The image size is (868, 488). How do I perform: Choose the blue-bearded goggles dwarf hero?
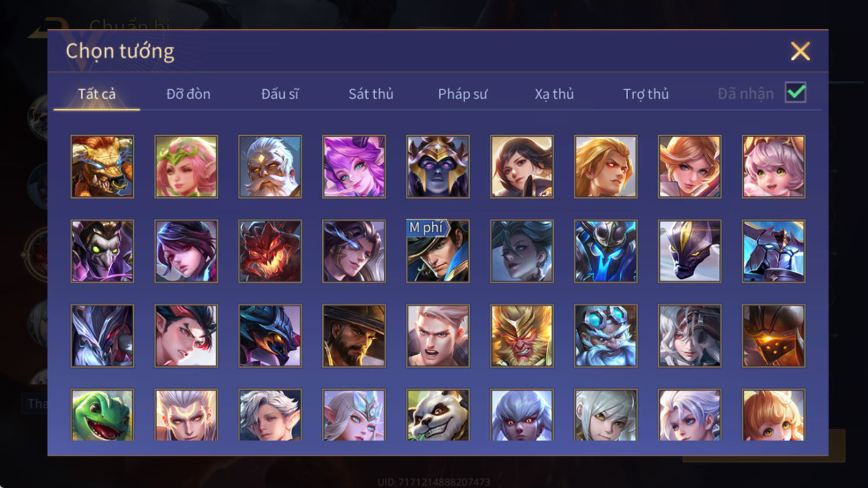click(x=606, y=336)
